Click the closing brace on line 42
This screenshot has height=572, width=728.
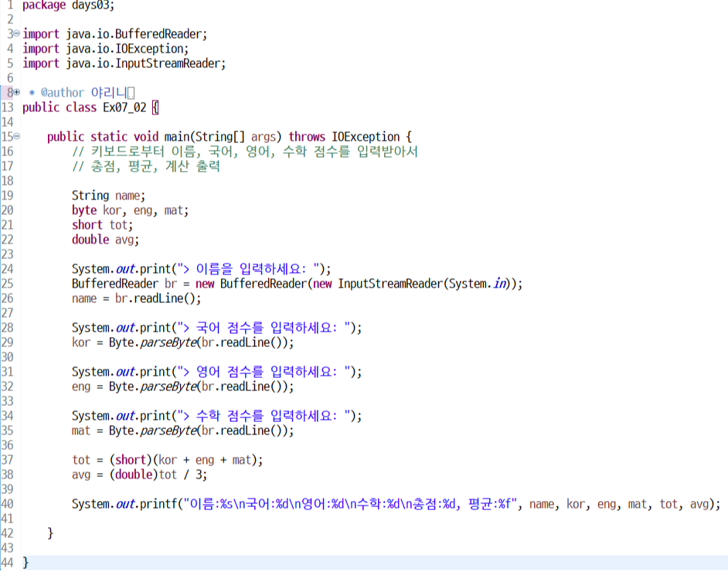tap(50, 533)
